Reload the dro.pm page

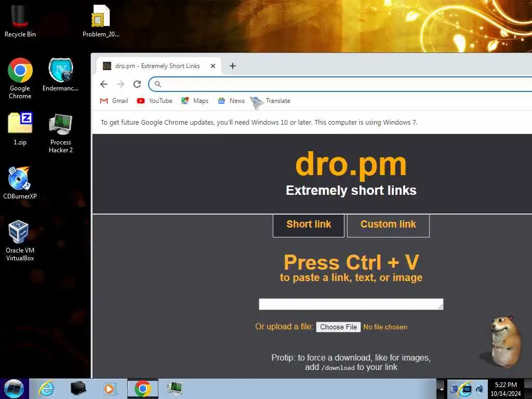click(x=137, y=84)
